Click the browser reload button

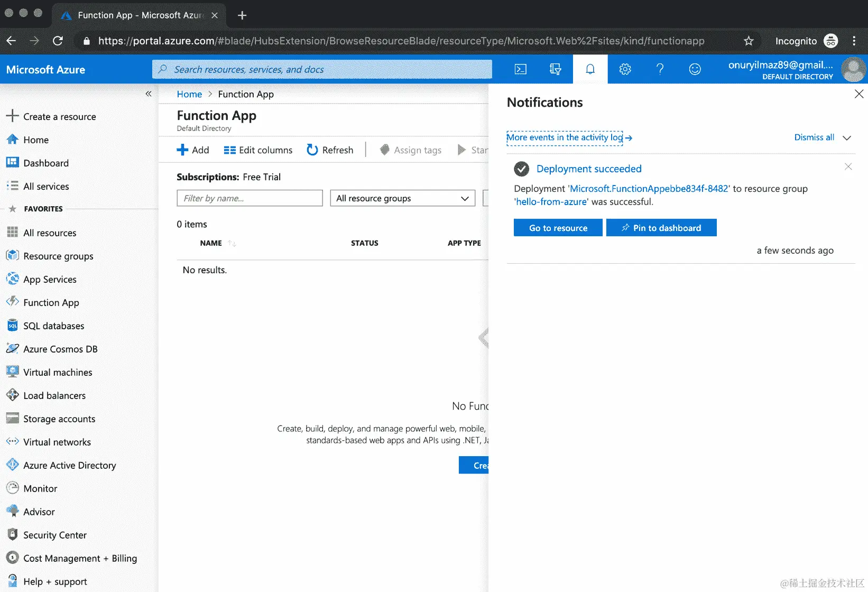click(58, 41)
